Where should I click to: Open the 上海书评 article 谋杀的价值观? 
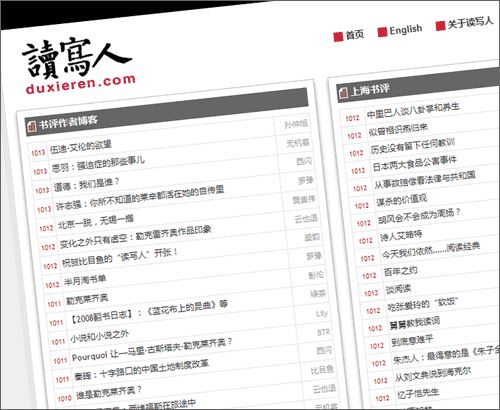(401, 200)
